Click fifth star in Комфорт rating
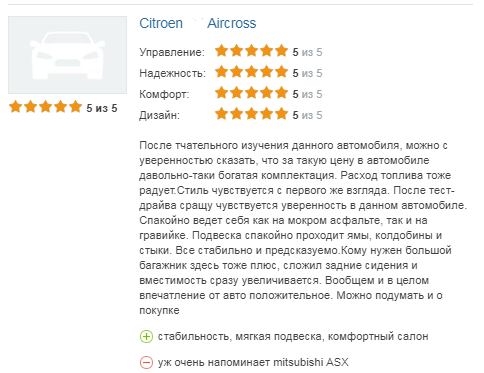The height and width of the screenshot is (373, 484). (x=281, y=93)
